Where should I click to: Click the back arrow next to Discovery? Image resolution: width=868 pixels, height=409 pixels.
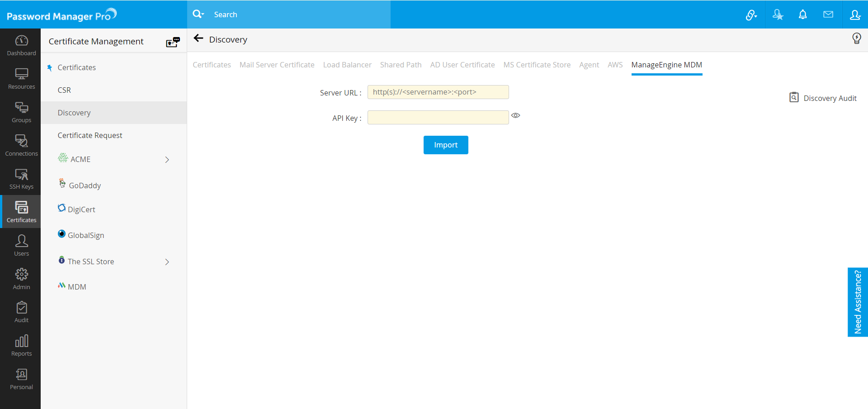[198, 39]
